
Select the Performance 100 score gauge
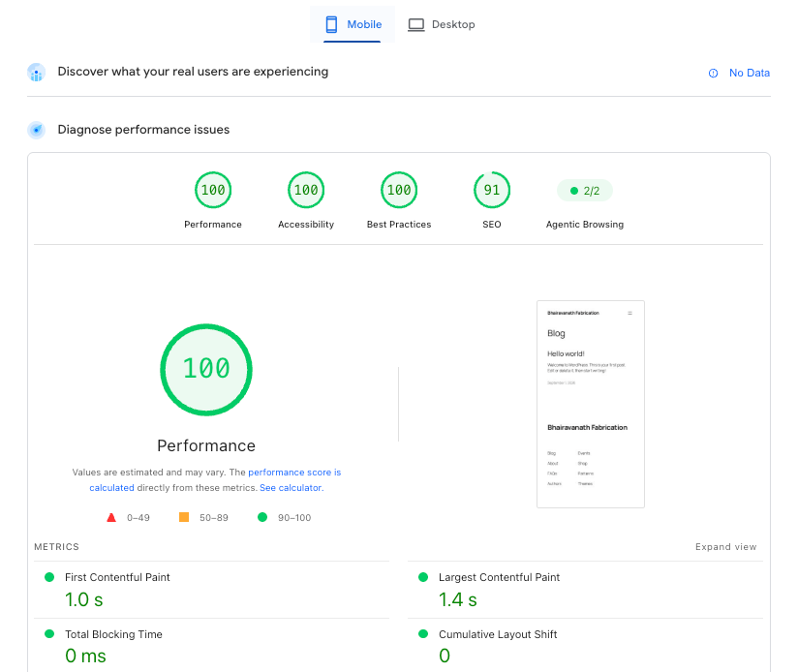(213, 190)
